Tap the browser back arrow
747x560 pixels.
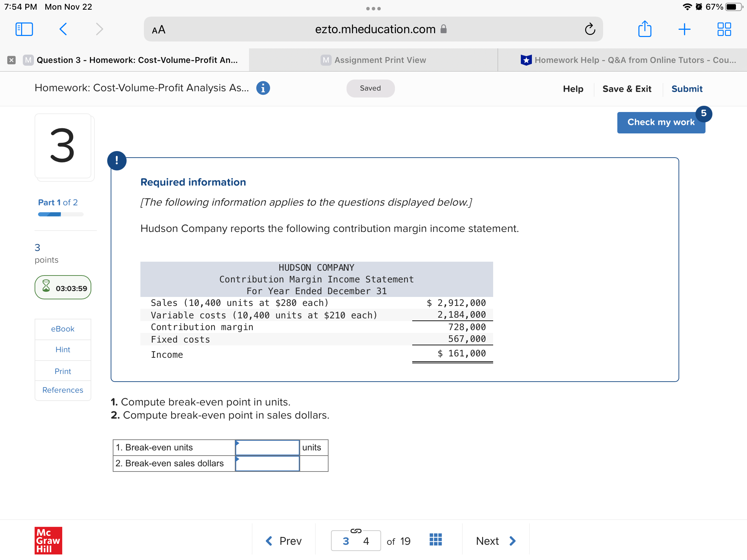click(63, 29)
